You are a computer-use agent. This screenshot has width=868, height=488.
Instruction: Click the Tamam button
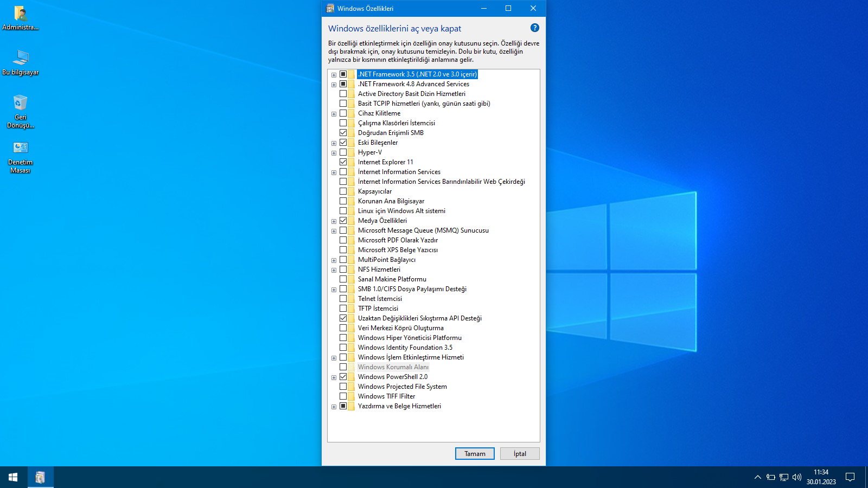tap(474, 454)
